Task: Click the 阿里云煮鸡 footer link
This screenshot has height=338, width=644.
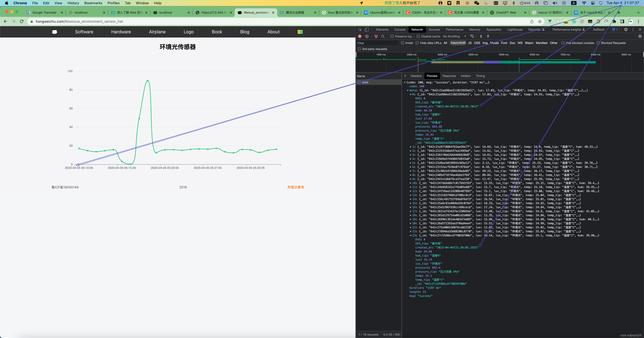Action: tap(296, 187)
